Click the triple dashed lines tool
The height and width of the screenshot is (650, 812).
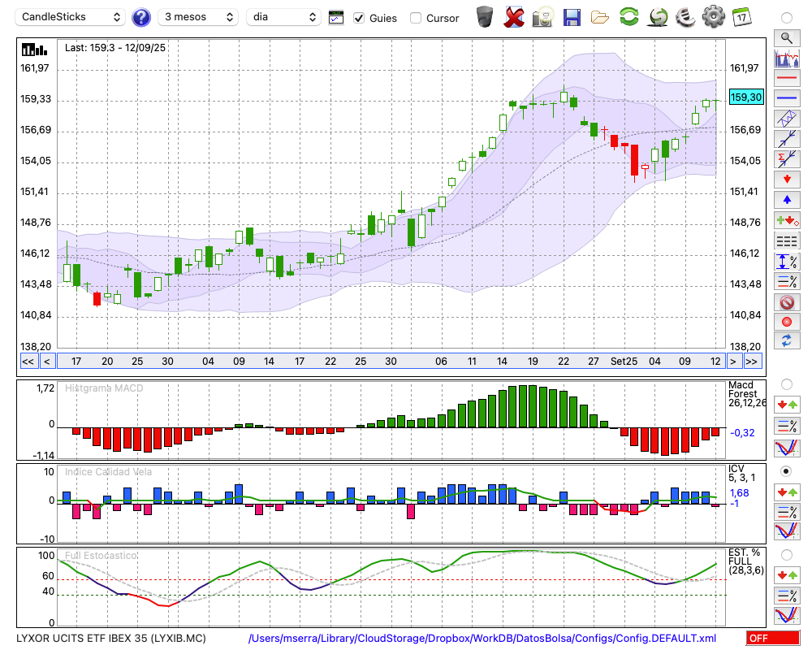pyautogui.click(x=787, y=240)
